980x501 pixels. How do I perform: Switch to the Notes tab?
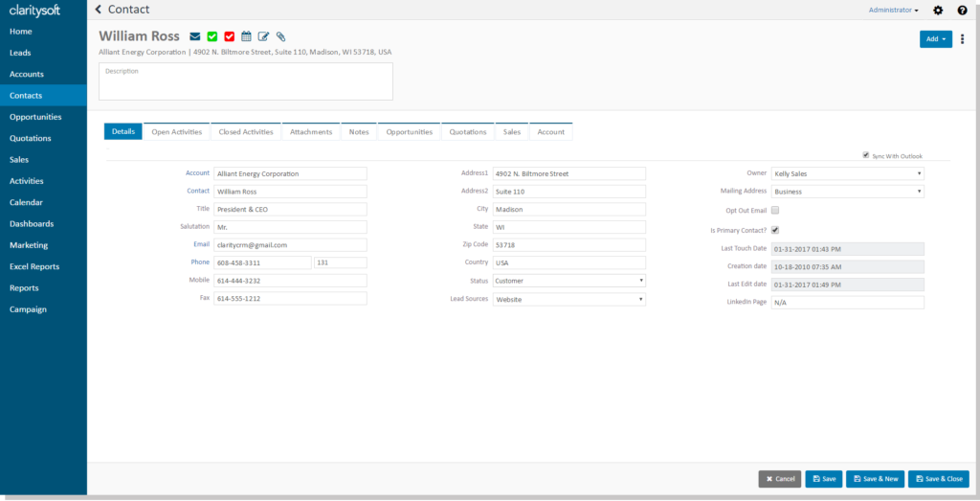[359, 132]
